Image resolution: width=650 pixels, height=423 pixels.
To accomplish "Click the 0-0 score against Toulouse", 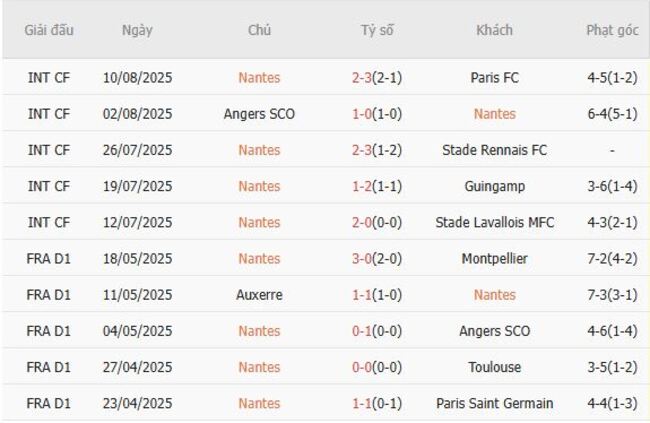I will [363, 367].
